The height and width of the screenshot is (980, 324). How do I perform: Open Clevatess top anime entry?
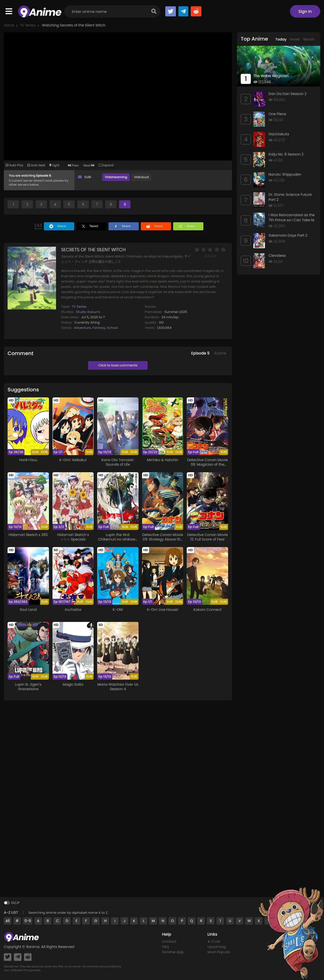click(x=277, y=255)
